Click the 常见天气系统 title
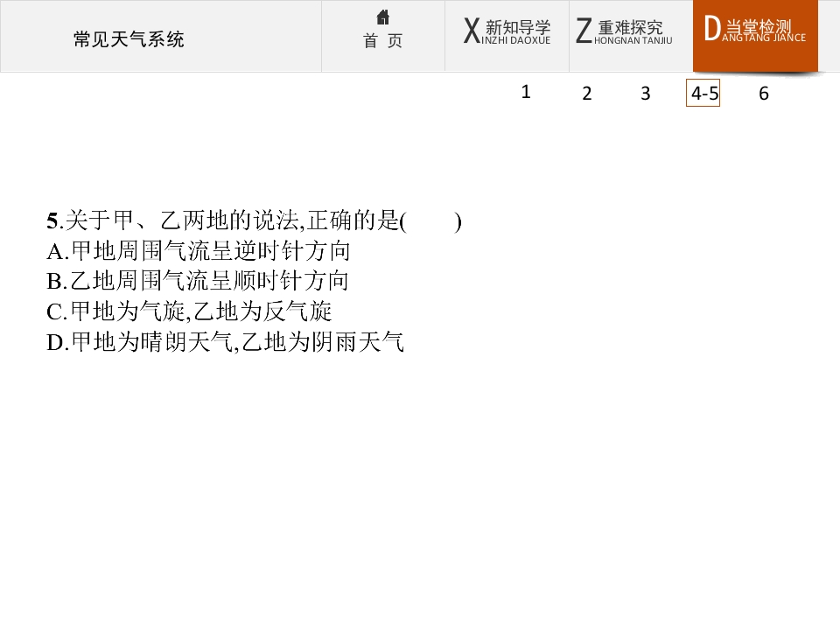The height and width of the screenshot is (630, 840). pos(129,39)
